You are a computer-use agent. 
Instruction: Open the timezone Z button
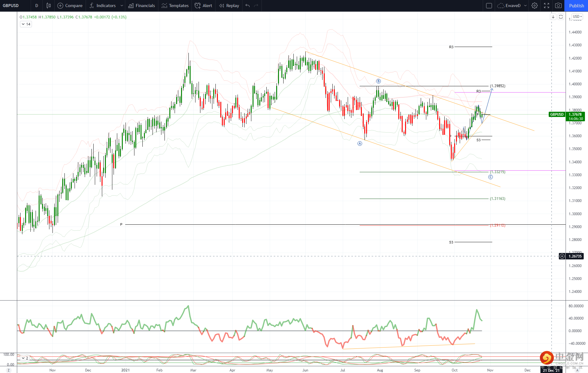[x=9, y=370]
